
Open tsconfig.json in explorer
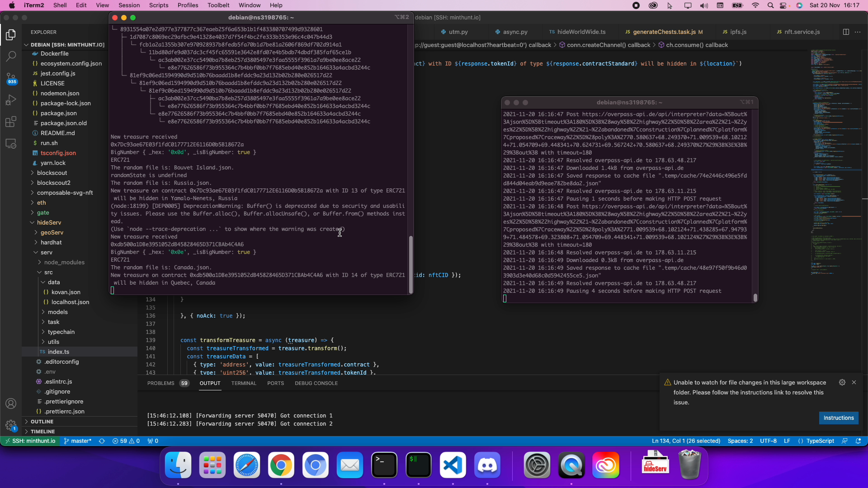click(58, 153)
